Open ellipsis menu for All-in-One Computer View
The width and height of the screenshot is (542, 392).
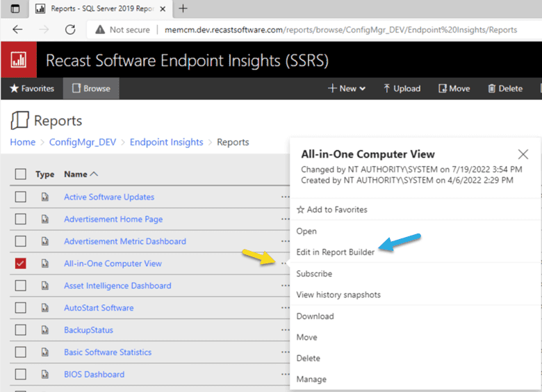pyautogui.click(x=284, y=263)
